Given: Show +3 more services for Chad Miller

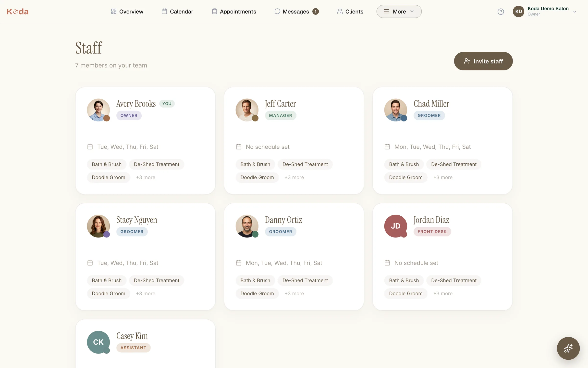Looking at the screenshot, I should tap(443, 177).
